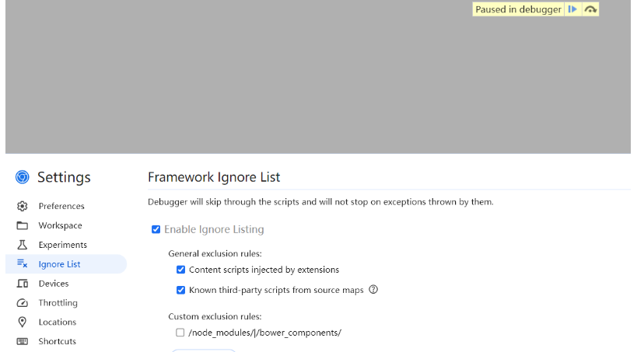Open the Throttling settings tab
The image size is (644, 352).
58,303
